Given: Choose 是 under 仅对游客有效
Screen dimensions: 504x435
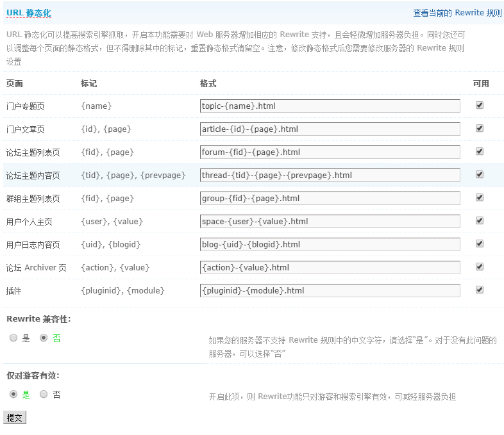Looking at the screenshot, I should pos(13,394).
